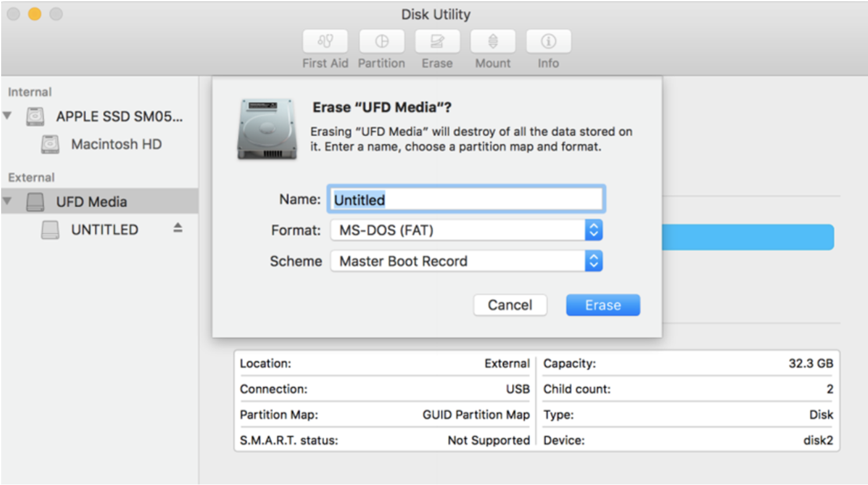Viewport: 868px width, 485px height.
Task: Open the Info toolbar icon
Action: 548,41
